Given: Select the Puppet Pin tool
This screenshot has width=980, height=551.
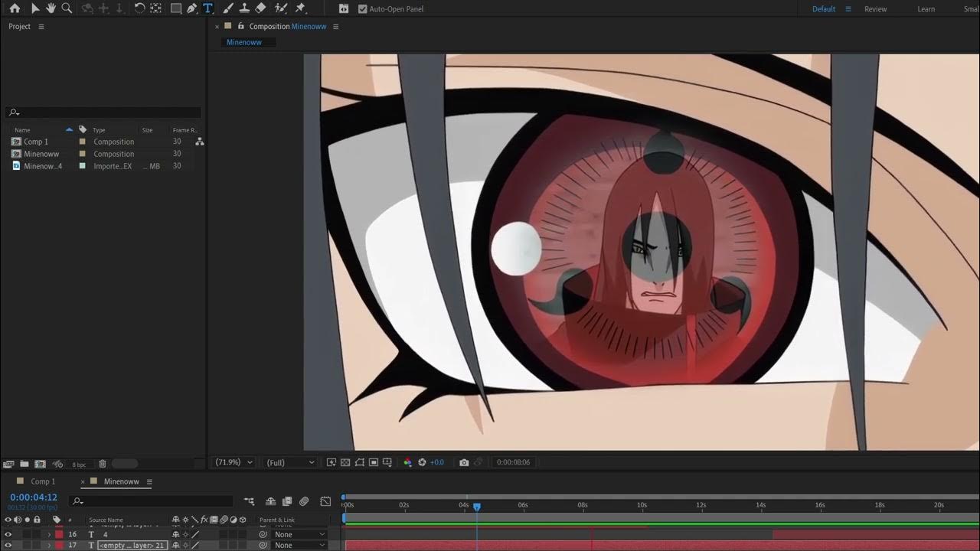Looking at the screenshot, I should [300, 8].
